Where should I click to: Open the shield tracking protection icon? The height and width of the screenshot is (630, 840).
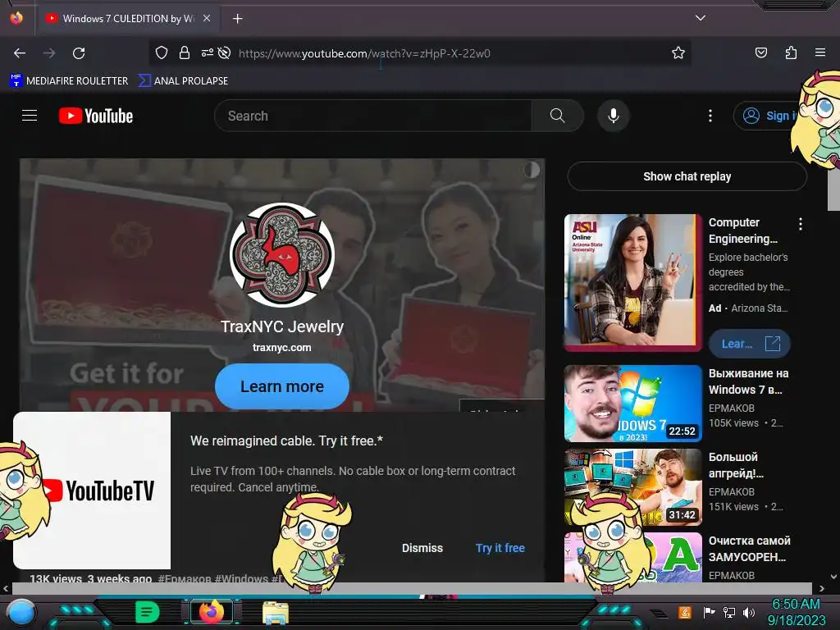162,52
